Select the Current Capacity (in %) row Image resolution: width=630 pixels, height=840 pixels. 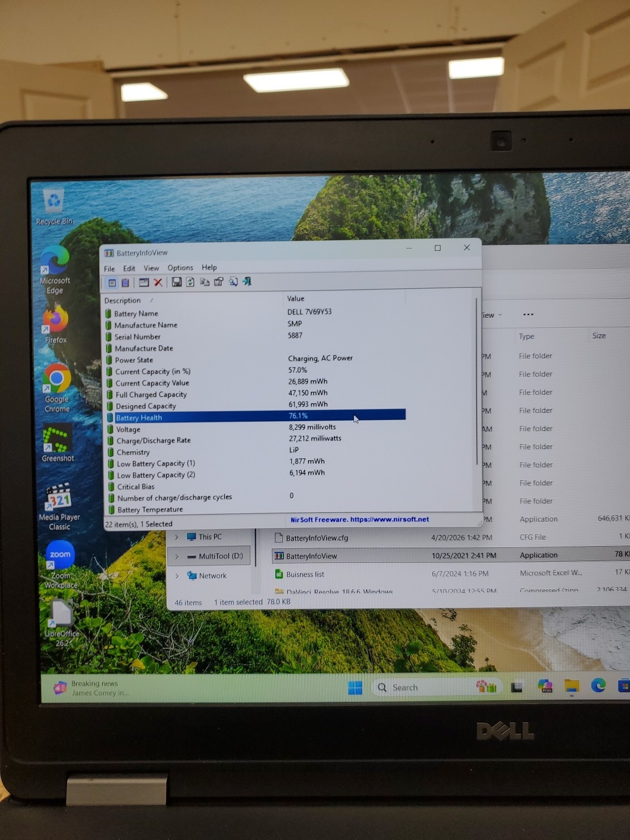pyautogui.click(x=255, y=371)
